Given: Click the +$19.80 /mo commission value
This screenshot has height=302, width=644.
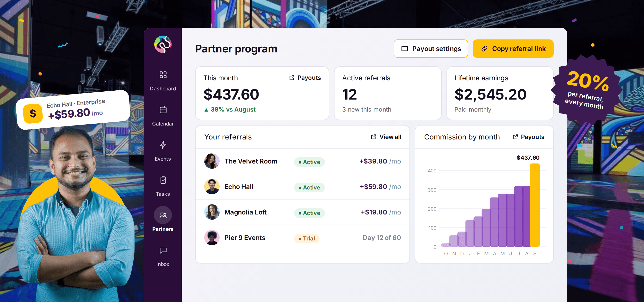Looking at the screenshot, I should point(381,212).
